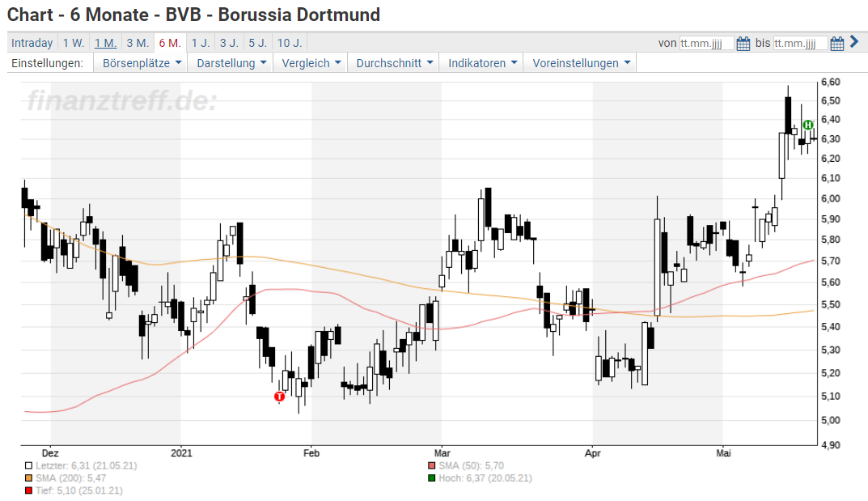Click the red Tief legend swatch
Image resolution: width=868 pixels, height=501 pixels.
click(29, 490)
